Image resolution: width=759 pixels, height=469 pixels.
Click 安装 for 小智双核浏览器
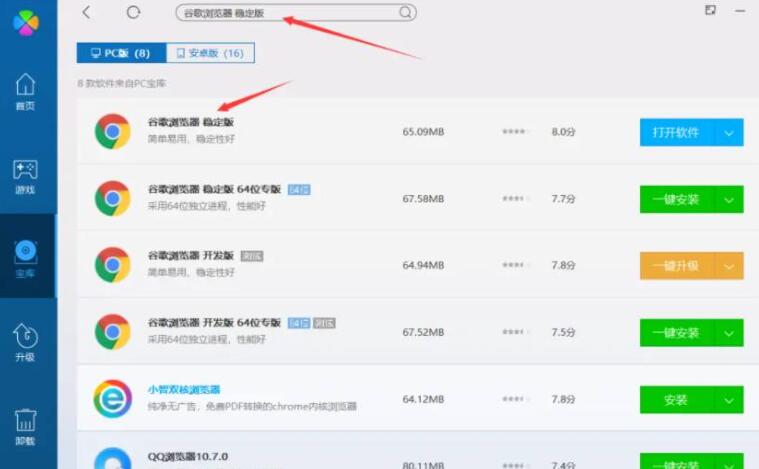click(x=677, y=399)
